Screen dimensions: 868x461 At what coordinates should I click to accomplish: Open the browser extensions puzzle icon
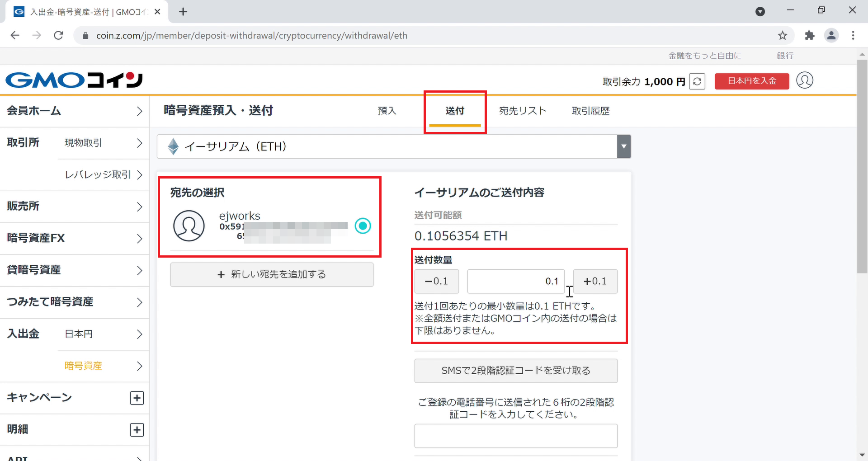click(x=810, y=35)
